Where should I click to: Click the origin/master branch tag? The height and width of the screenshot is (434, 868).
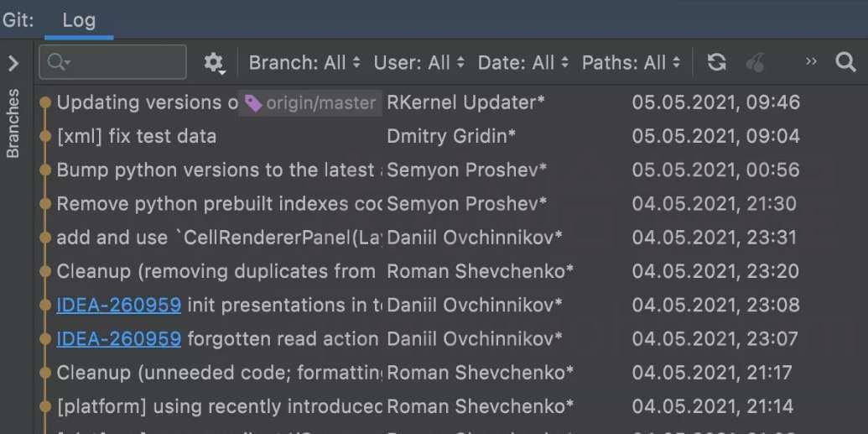pos(310,103)
